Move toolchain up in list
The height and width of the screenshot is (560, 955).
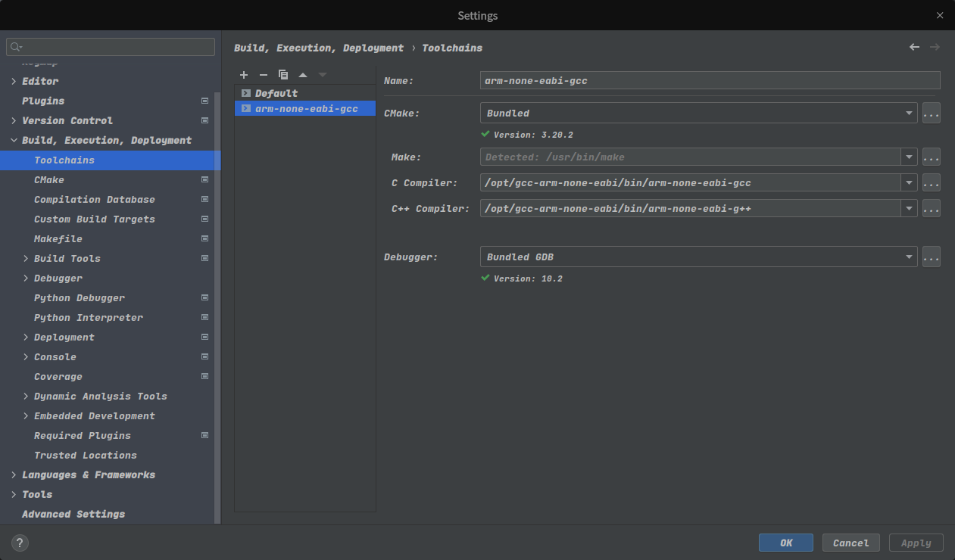[303, 75]
